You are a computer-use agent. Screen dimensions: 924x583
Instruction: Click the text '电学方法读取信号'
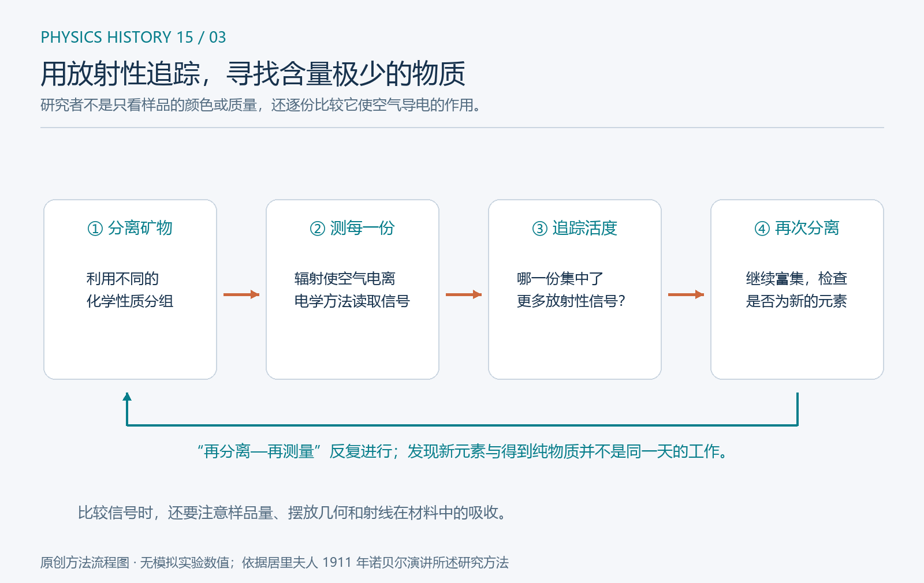(352, 301)
